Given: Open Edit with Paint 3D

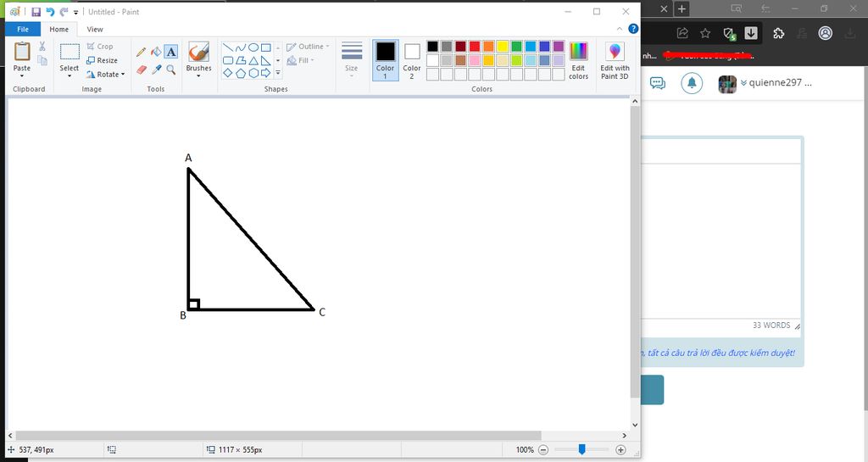Looking at the screenshot, I should 615,61.
